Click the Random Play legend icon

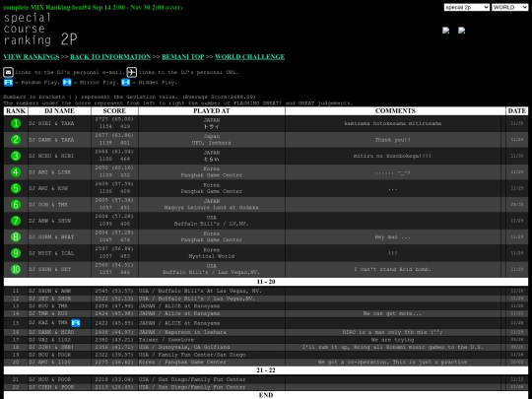[8, 83]
